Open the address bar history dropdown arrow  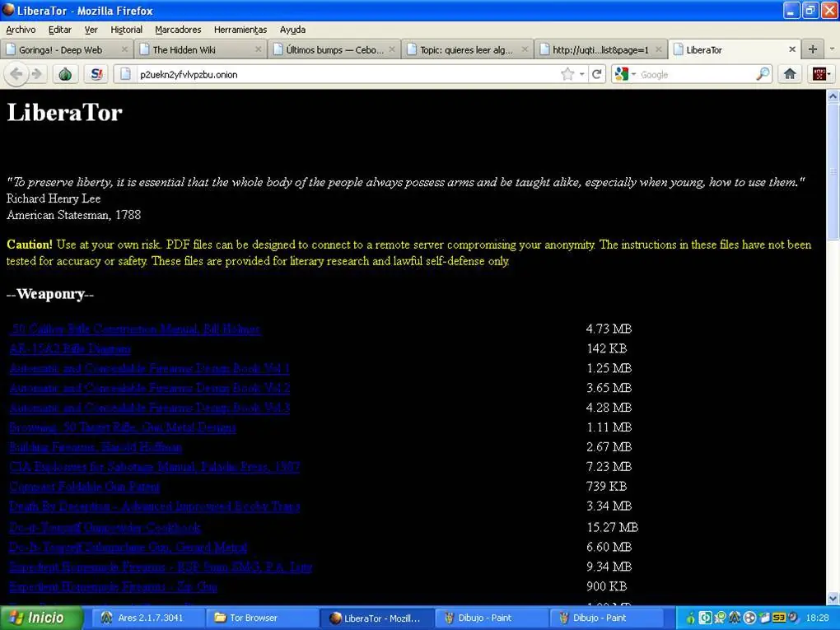[581, 74]
